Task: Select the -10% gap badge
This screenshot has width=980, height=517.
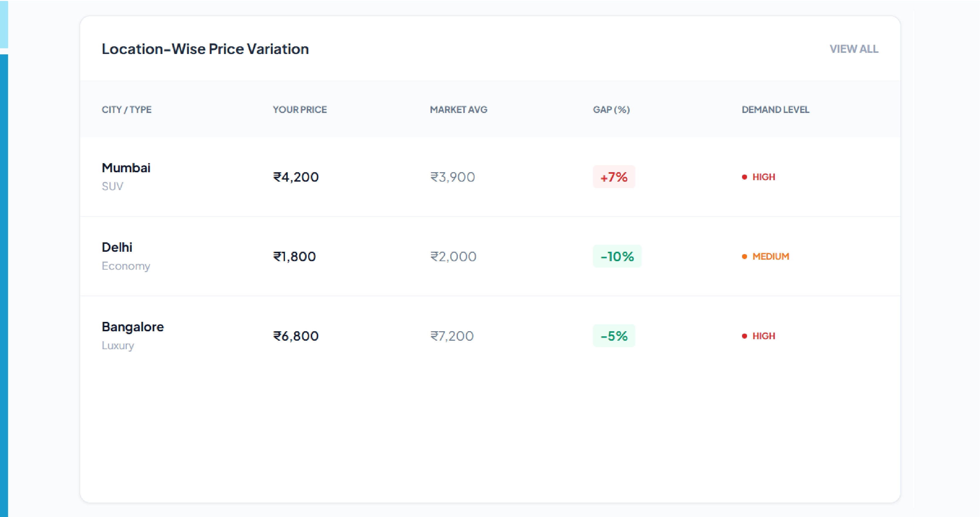Action: 617,256
